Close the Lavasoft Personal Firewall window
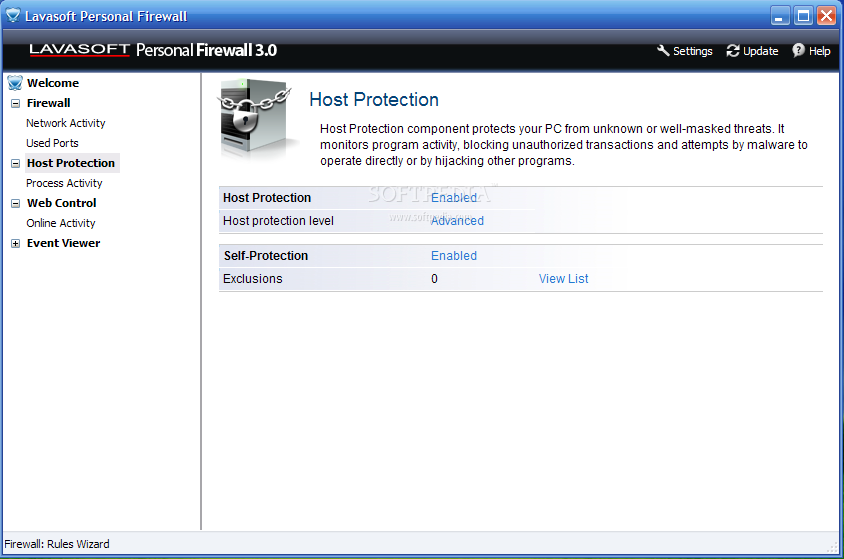The width and height of the screenshot is (844, 559). (826, 16)
